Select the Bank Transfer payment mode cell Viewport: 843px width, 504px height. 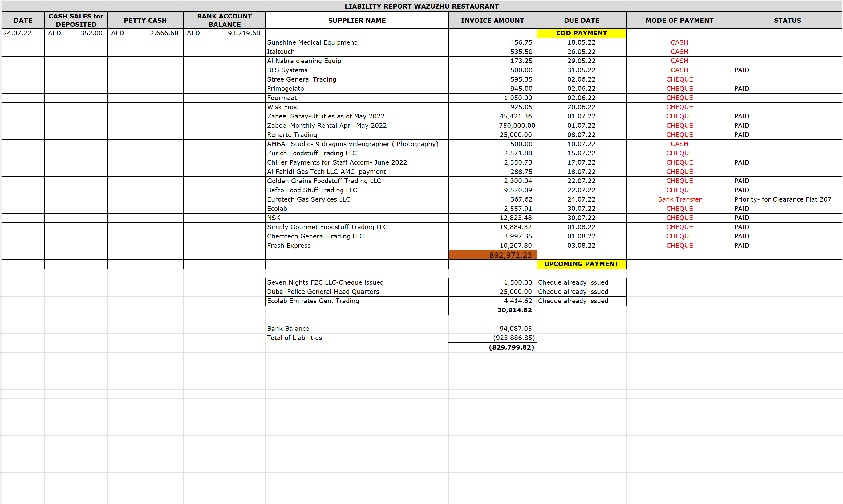pyautogui.click(x=679, y=199)
